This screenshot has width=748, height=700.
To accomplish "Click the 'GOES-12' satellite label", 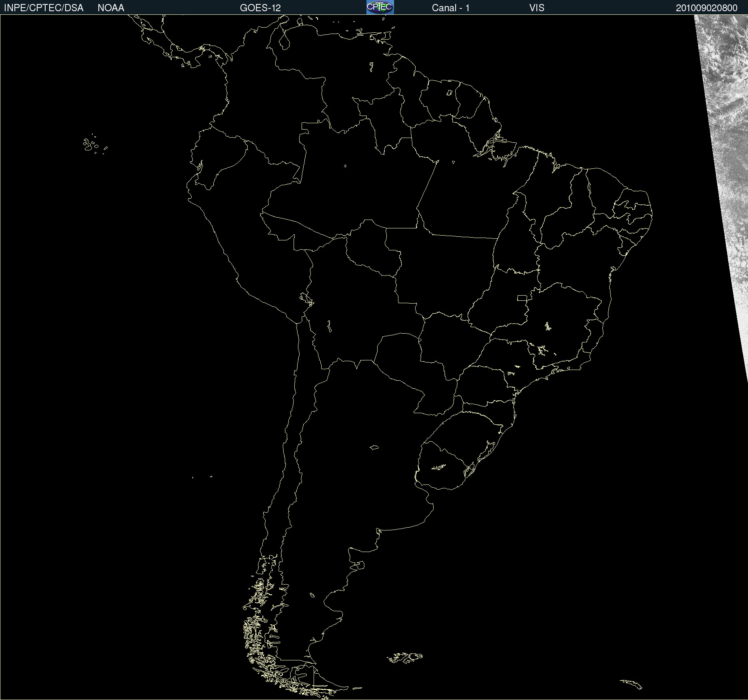I will point(260,8).
